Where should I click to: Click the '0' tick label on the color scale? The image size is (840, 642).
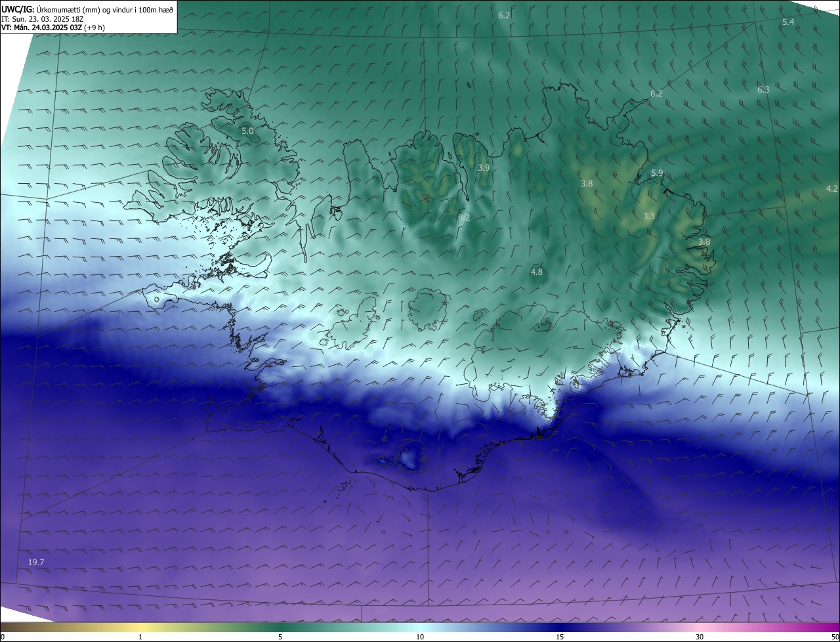tap(3, 637)
